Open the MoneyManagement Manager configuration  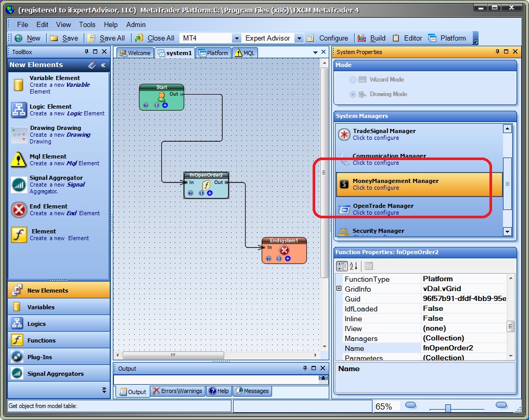click(419, 184)
